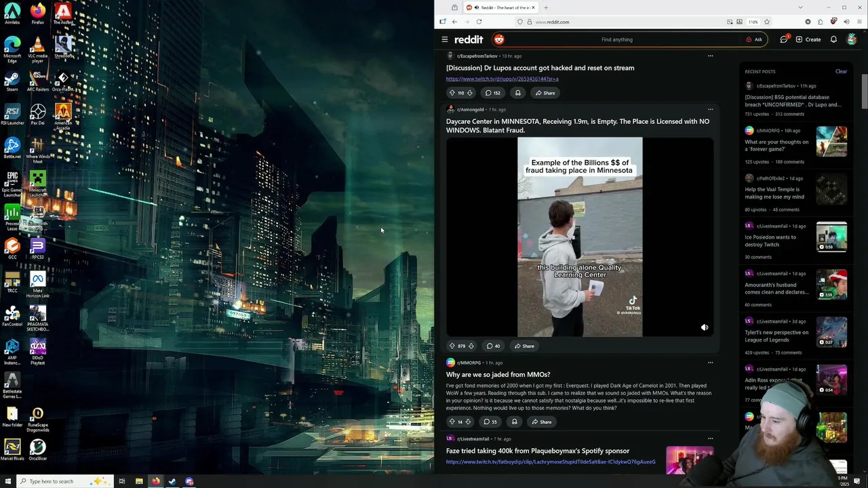Open Epic Games Launcher desktop shortcut
The height and width of the screenshot is (488, 868).
(x=12, y=183)
